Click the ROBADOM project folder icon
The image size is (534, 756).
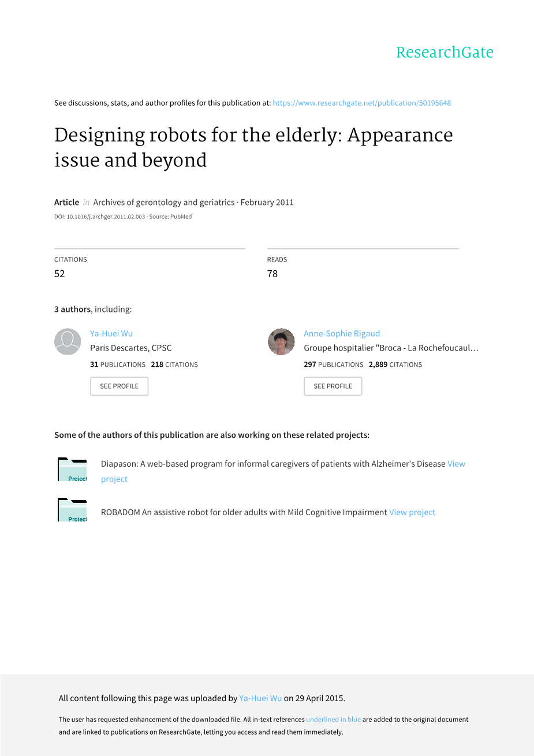[x=72, y=510]
